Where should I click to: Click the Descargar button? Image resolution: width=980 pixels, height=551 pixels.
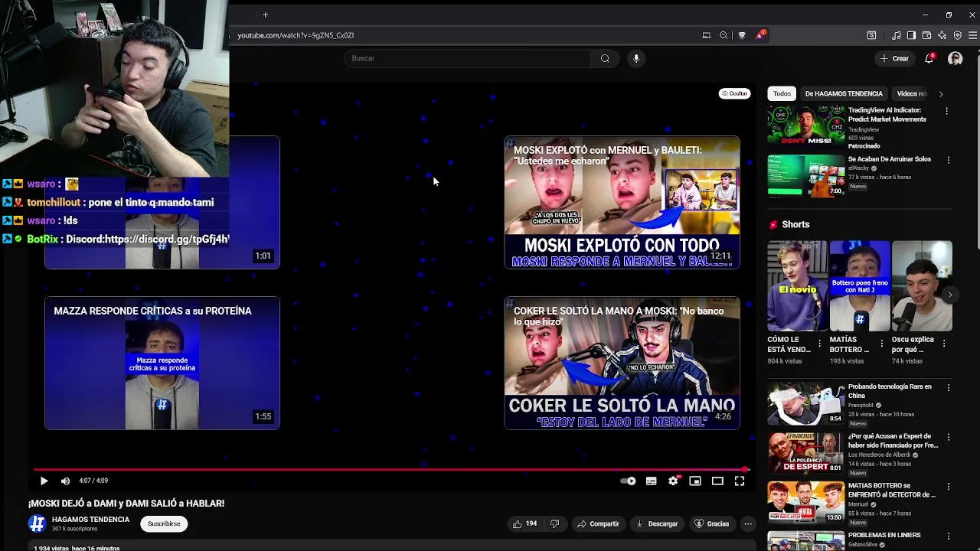(x=657, y=523)
